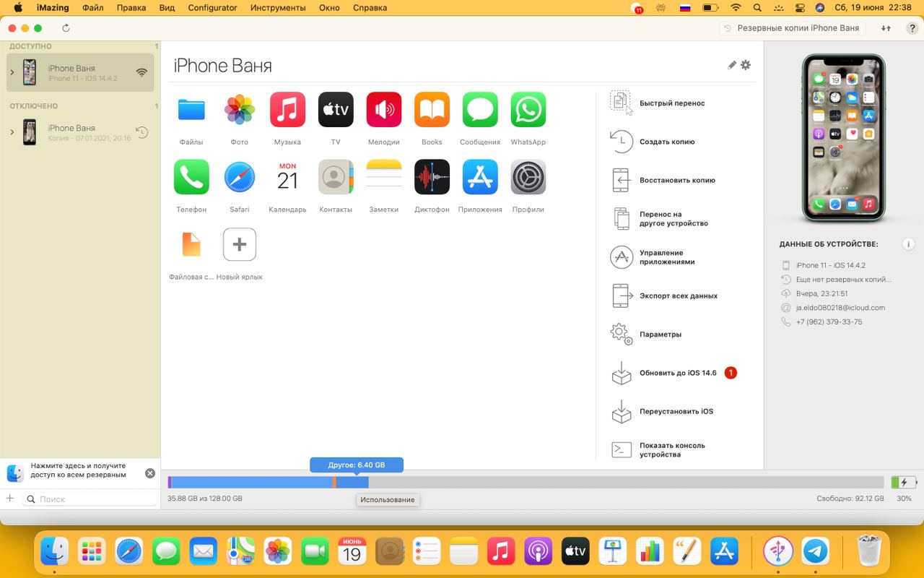The width and height of the screenshot is (924, 578).
Task: Click the iPhone screen preview image
Action: 843,139
